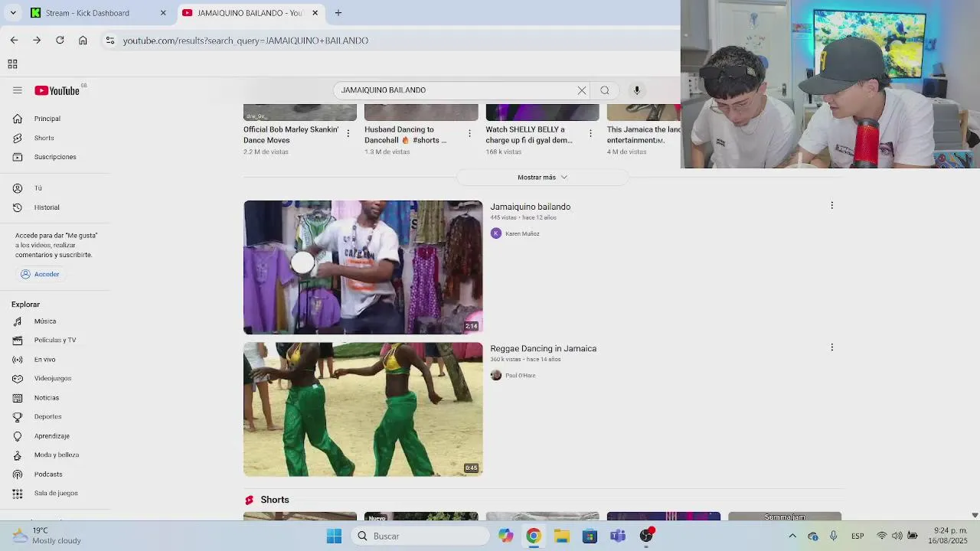Open options menu for Jamaiquino bailando video
The width and height of the screenshot is (980, 551).
(x=831, y=205)
